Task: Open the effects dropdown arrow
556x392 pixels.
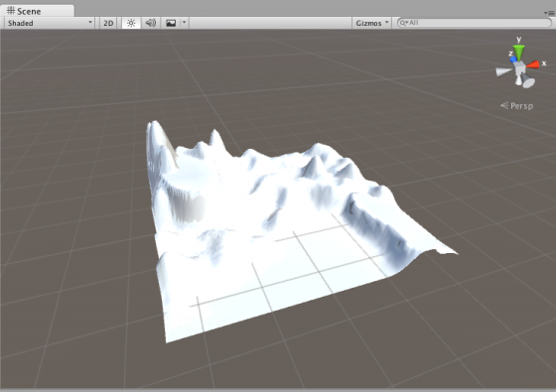Action: point(184,22)
